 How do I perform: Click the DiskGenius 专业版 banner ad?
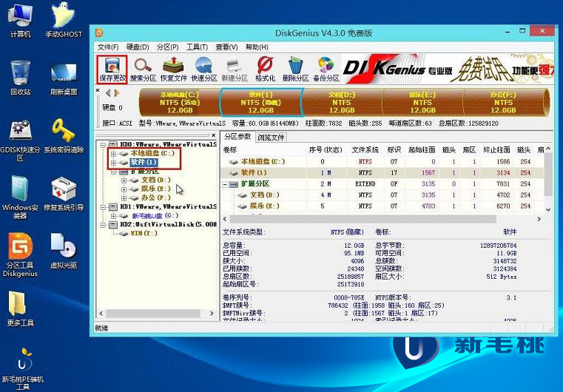click(x=447, y=69)
